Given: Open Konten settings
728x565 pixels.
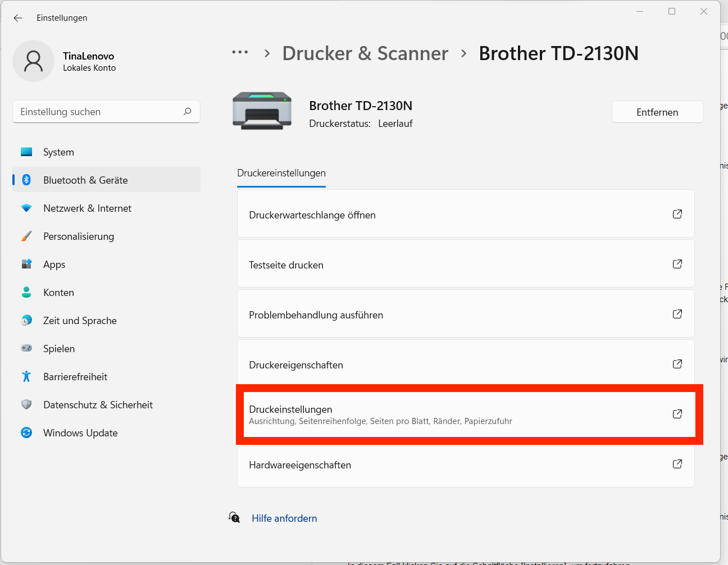Looking at the screenshot, I should [106, 292].
